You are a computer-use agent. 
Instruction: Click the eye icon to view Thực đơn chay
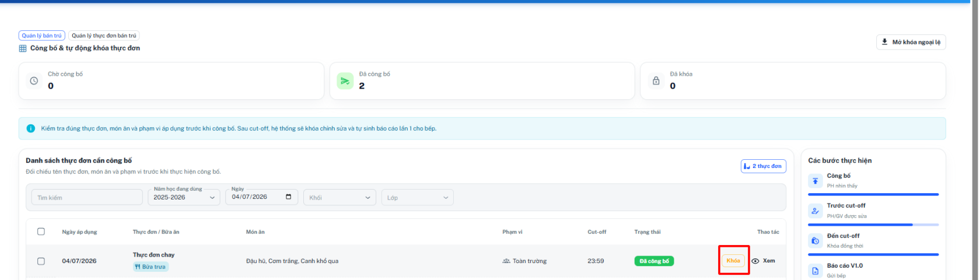(755, 261)
